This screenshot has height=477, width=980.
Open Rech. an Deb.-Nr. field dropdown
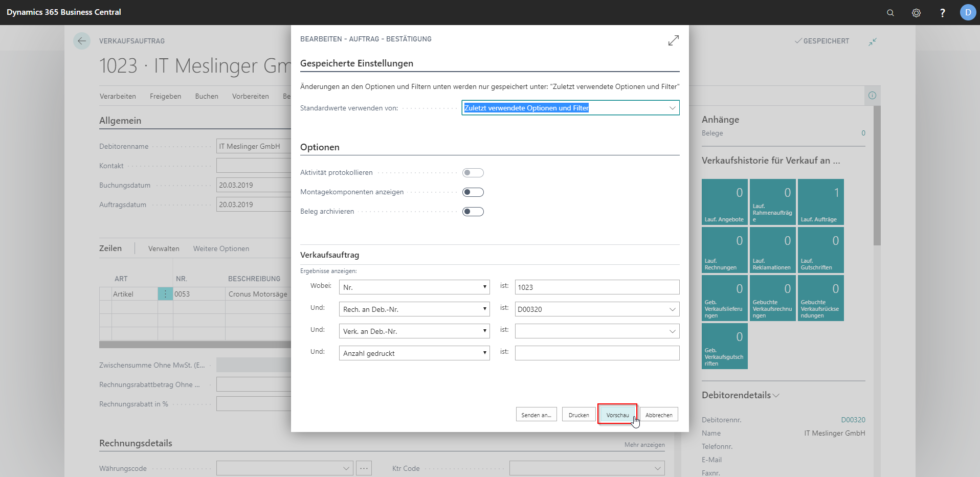click(x=414, y=309)
